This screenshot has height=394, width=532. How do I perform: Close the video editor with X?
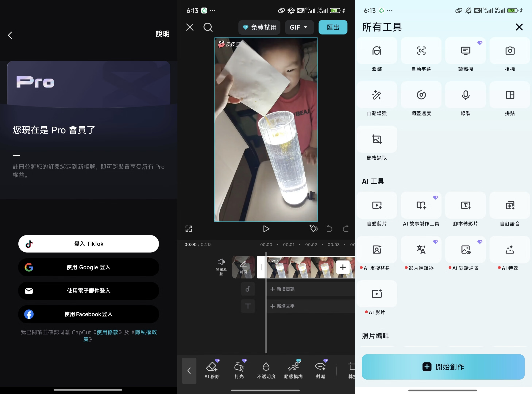190,27
